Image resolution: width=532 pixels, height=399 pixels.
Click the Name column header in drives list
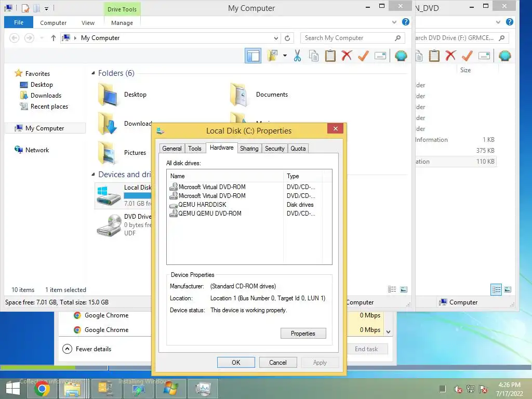225,176
